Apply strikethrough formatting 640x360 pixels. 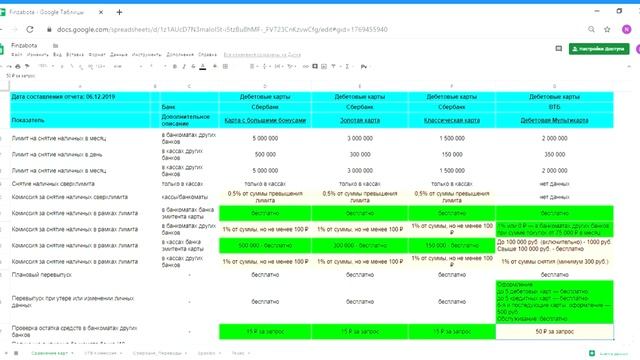193,66
